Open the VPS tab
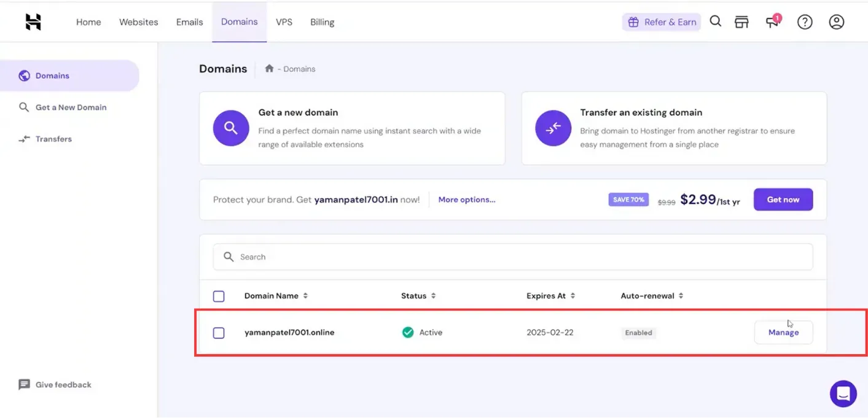This screenshot has width=868, height=418. tap(284, 22)
